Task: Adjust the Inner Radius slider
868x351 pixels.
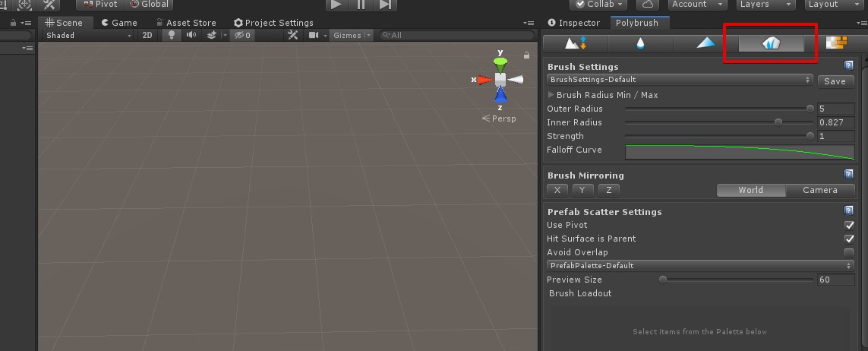Action: (x=720, y=122)
